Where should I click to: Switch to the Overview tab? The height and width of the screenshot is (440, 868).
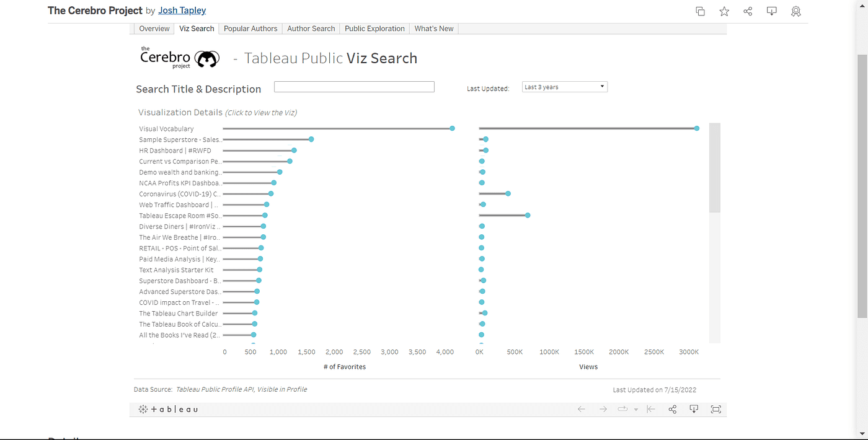click(154, 29)
